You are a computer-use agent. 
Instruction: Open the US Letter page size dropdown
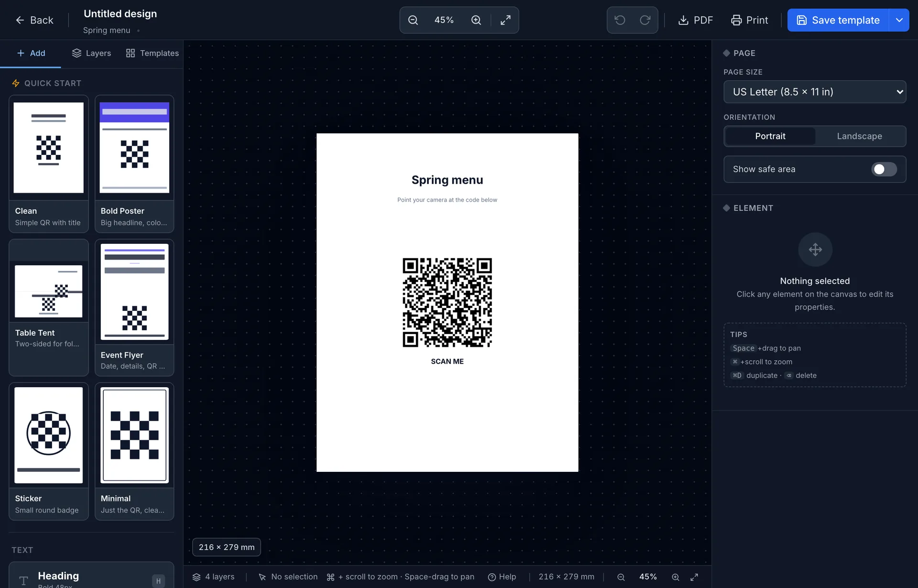[815, 92]
